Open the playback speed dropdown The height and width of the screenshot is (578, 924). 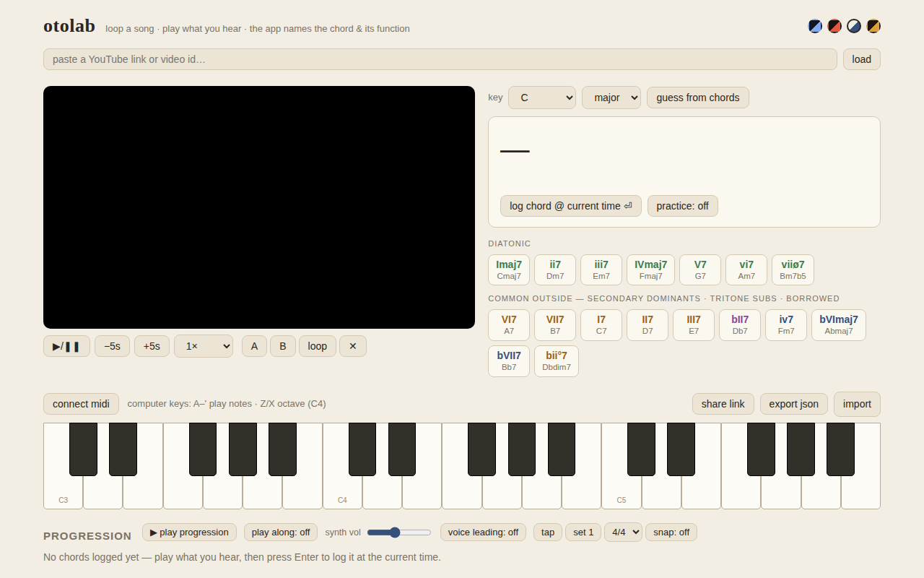(x=204, y=346)
